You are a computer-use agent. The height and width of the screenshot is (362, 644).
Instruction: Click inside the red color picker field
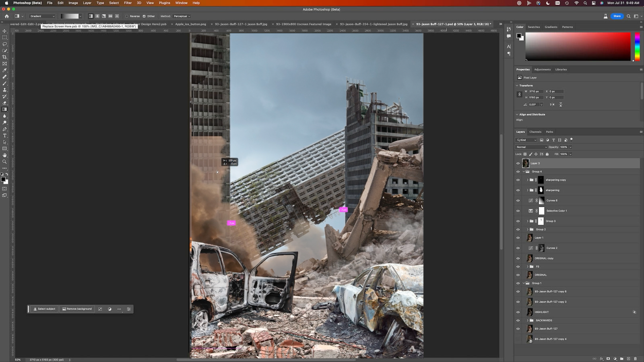(x=578, y=46)
